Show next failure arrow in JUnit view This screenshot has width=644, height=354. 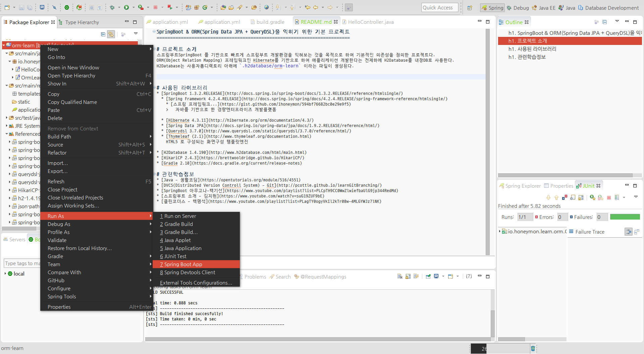click(548, 197)
